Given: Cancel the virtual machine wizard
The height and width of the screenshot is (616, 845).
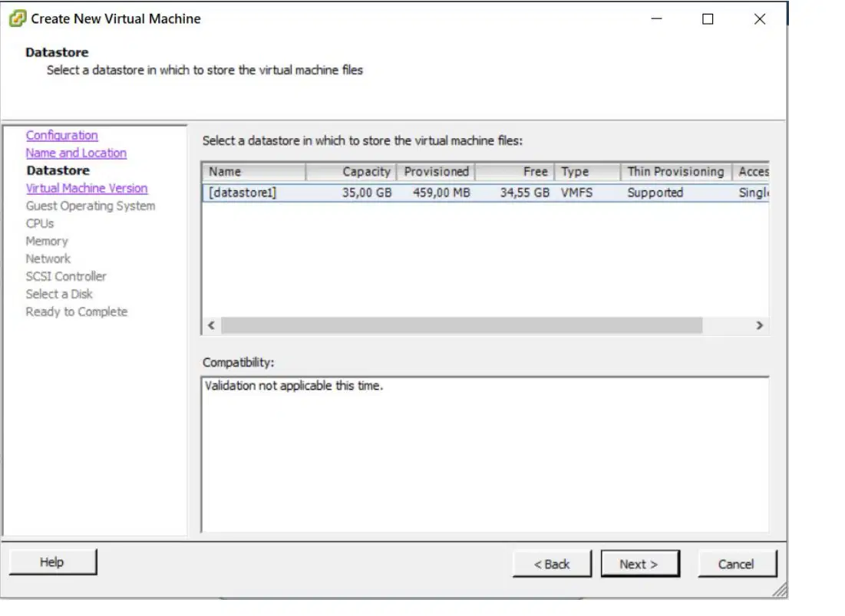Looking at the screenshot, I should coord(737,564).
